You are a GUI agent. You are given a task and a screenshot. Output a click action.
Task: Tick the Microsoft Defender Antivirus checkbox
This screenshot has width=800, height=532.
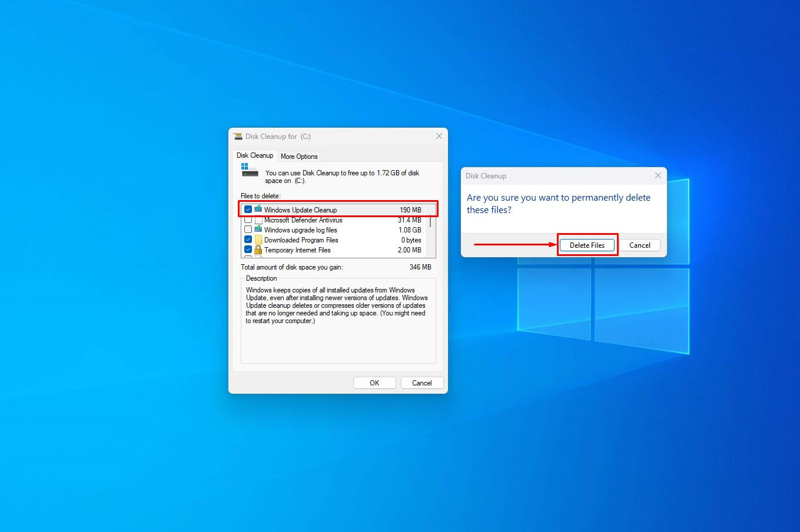248,220
